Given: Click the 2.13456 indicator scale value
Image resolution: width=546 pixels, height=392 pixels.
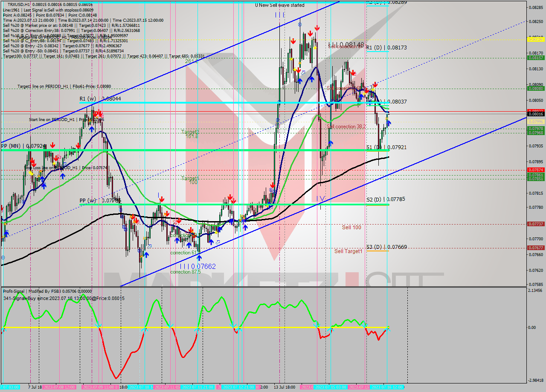Looking at the screenshot, I should click(535, 291).
